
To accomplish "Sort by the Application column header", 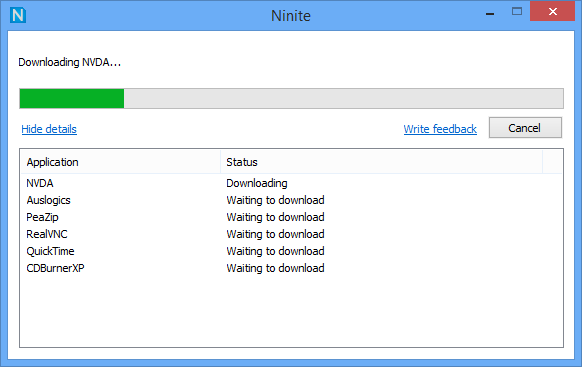I will tap(121, 162).
